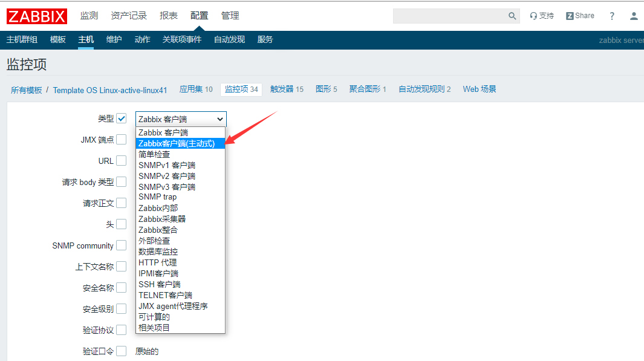Image resolution: width=644 pixels, height=361 pixels.
Task: Check the 验证协议 checkbox
Action: [x=121, y=330]
